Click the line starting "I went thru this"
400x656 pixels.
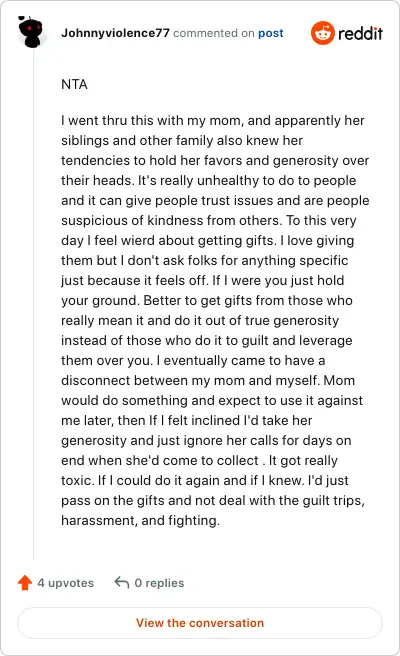click(213, 120)
